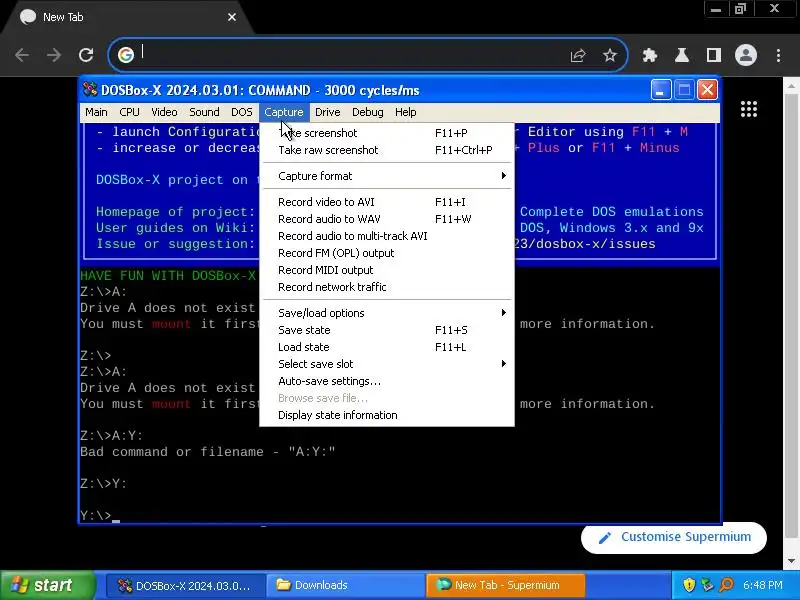Viewport: 800px width, 600px height.
Task: Click the DOSBox-X title bar icon
Action: (90, 90)
